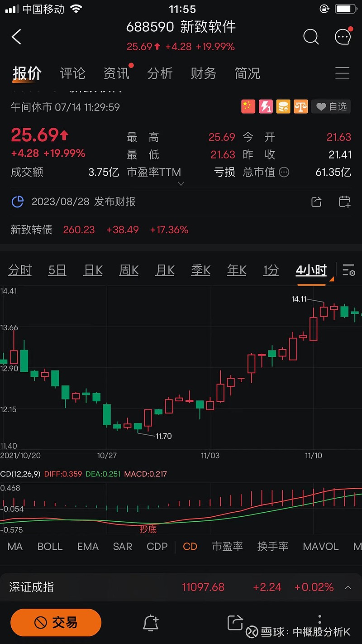The image size is (362, 644).
Task: Switch to 财务 tab
Action: pos(204,73)
